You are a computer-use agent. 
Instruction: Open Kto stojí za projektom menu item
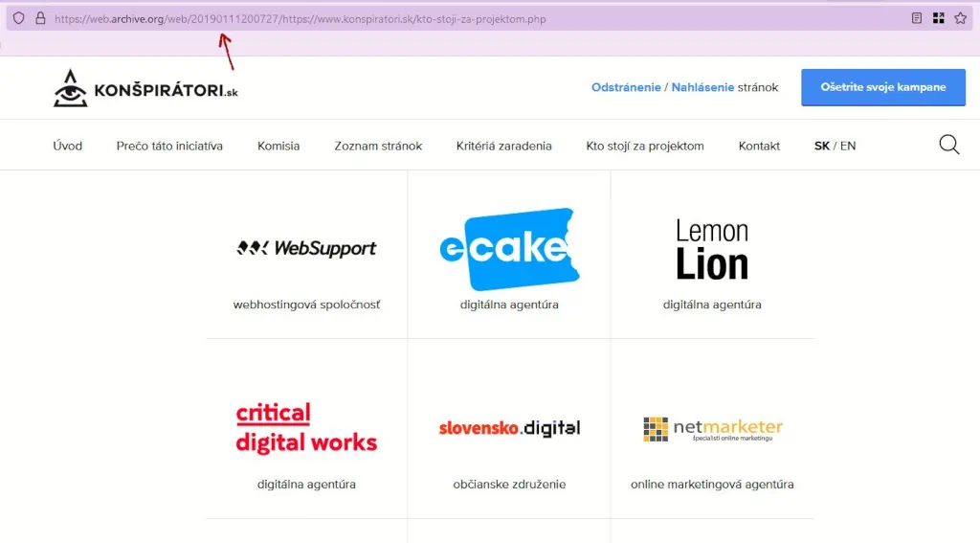645,146
